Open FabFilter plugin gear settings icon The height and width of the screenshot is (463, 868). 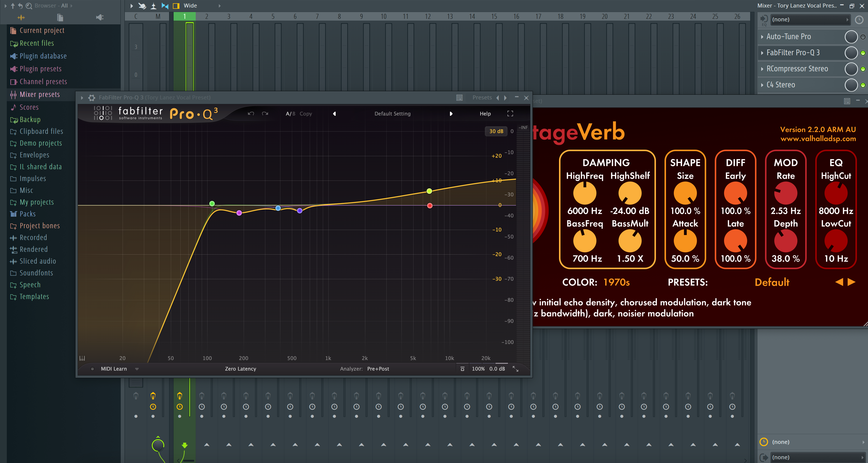92,98
